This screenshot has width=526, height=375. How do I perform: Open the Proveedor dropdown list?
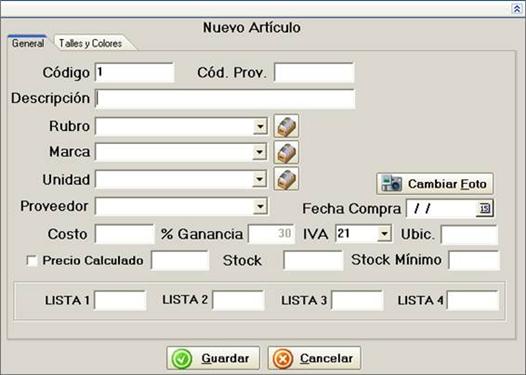click(x=260, y=206)
